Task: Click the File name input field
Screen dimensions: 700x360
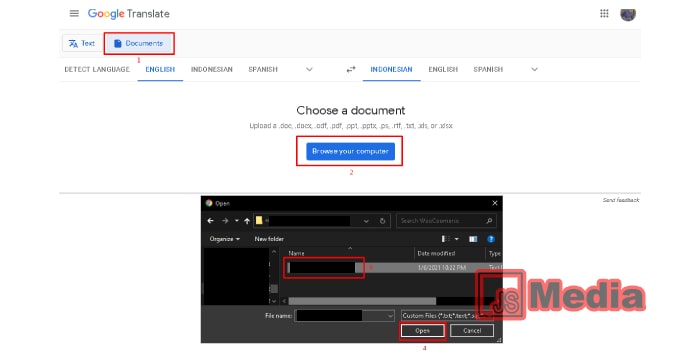Action: 345,316
